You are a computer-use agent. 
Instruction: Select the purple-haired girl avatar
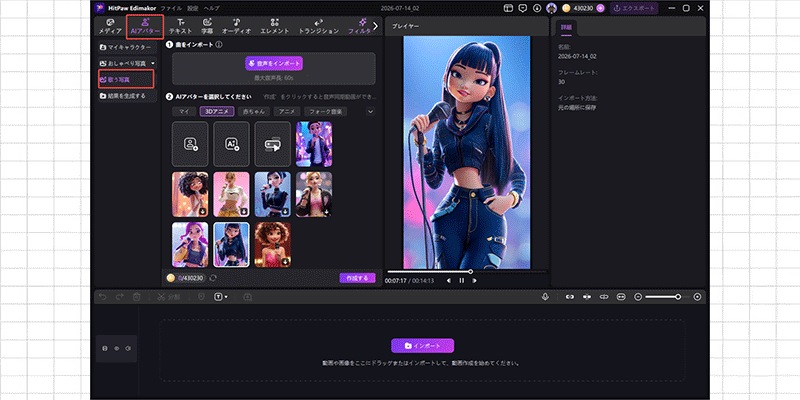190,244
